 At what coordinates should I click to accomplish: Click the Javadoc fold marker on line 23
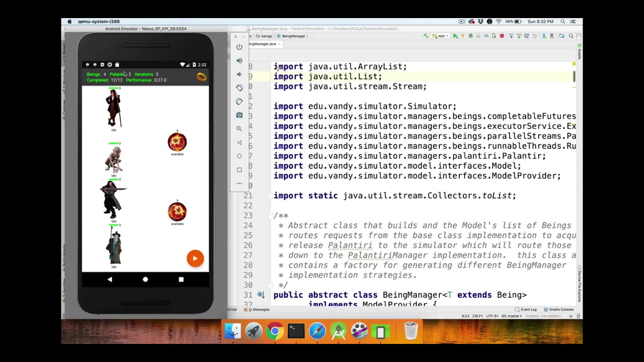click(x=270, y=216)
